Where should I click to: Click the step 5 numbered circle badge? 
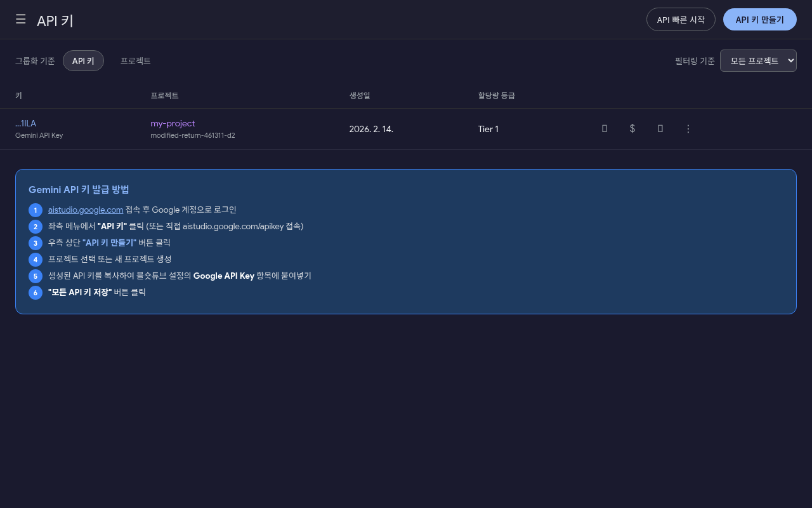[x=36, y=276]
